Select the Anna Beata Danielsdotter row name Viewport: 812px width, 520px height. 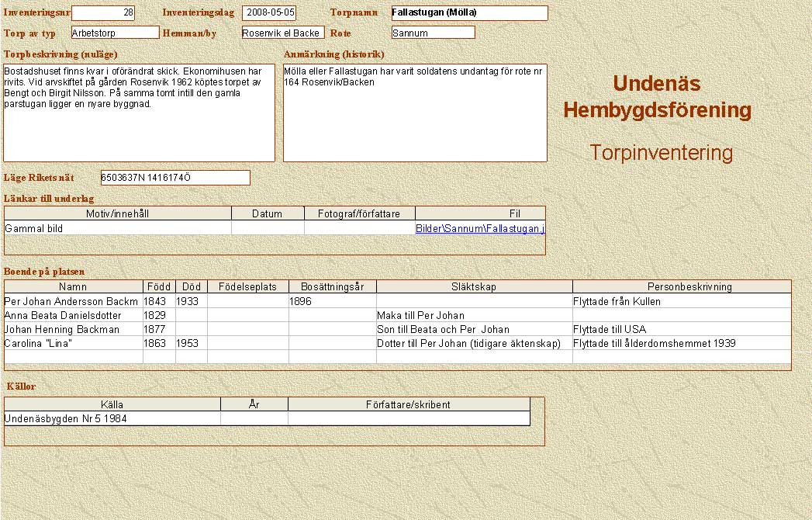[72, 315]
